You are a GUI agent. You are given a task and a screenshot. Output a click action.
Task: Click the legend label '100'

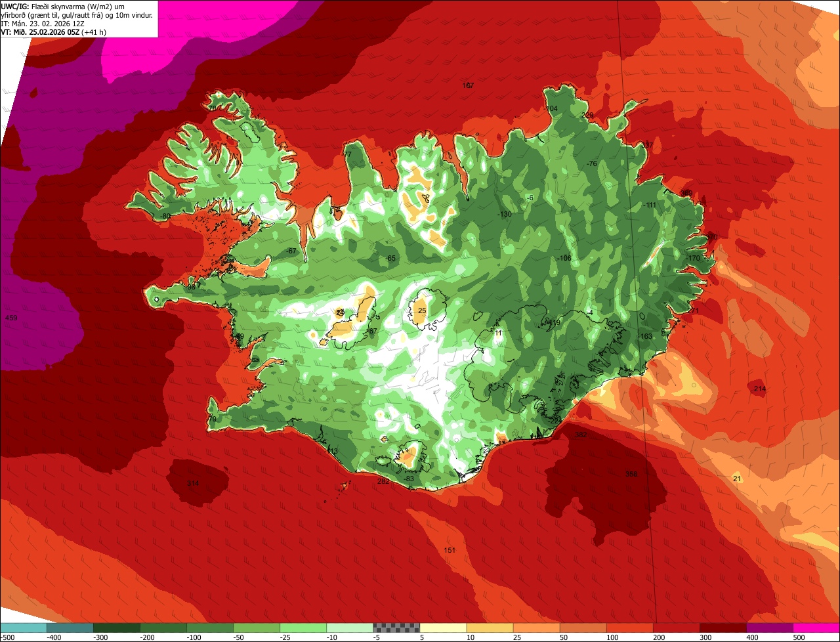point(612,637)
